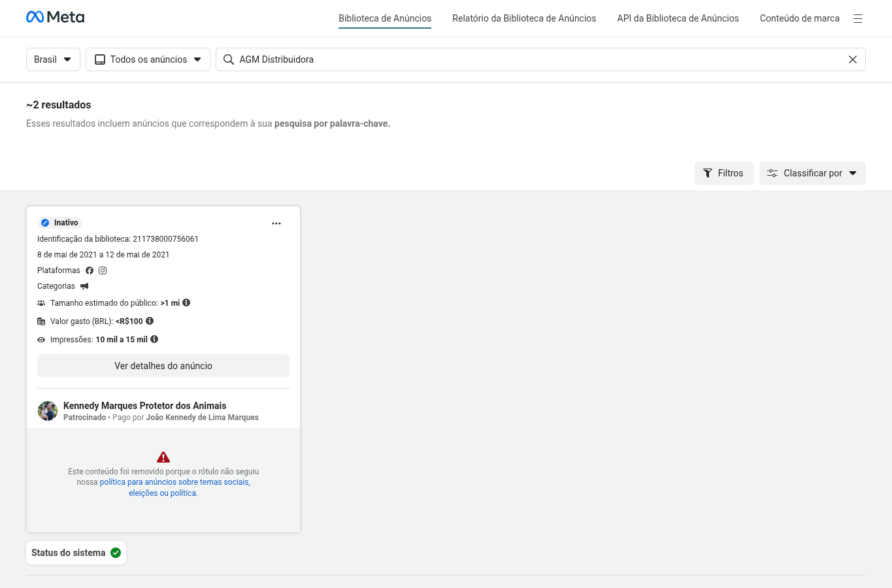Click the Instagram platform icon
Screen dimensions: 892x588
click(x=103, y=270)
